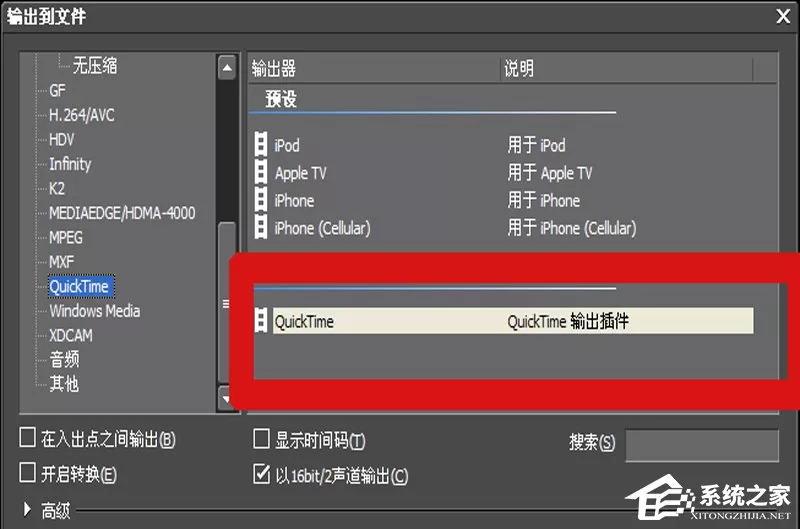This screenshot has height=529, width=800.
Task: Select the QuickTime exporter row
Action: click(513, 321)
